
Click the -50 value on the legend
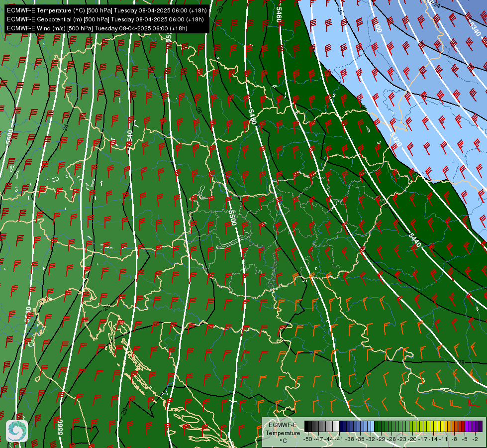tap(308, 440)
